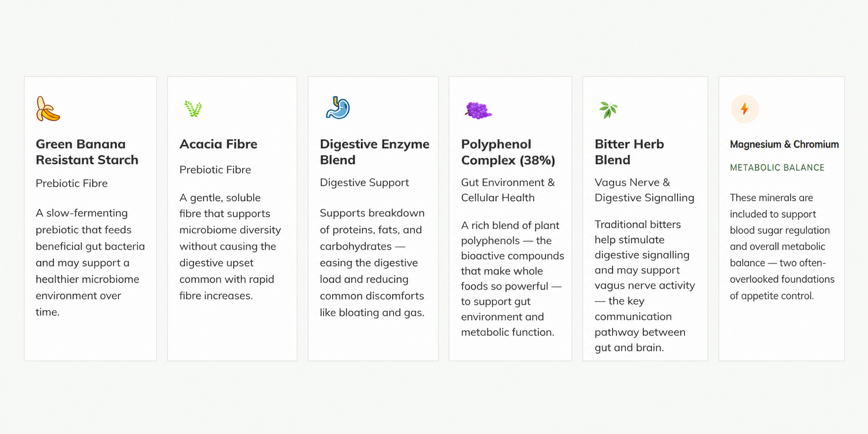Viewport: 868px width, 434px height.
Task: Click the purple grapes icon
Action: (478, 111)
